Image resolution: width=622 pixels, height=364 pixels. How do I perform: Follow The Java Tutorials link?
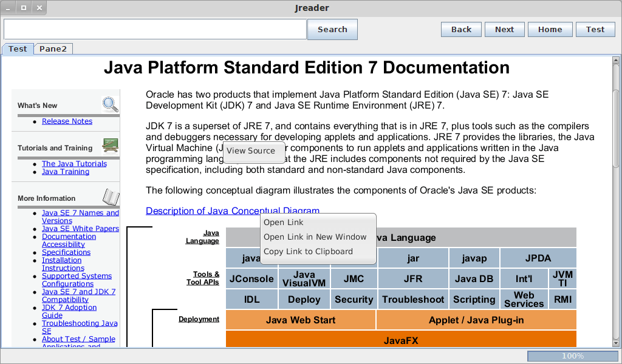tap(74, 163)
